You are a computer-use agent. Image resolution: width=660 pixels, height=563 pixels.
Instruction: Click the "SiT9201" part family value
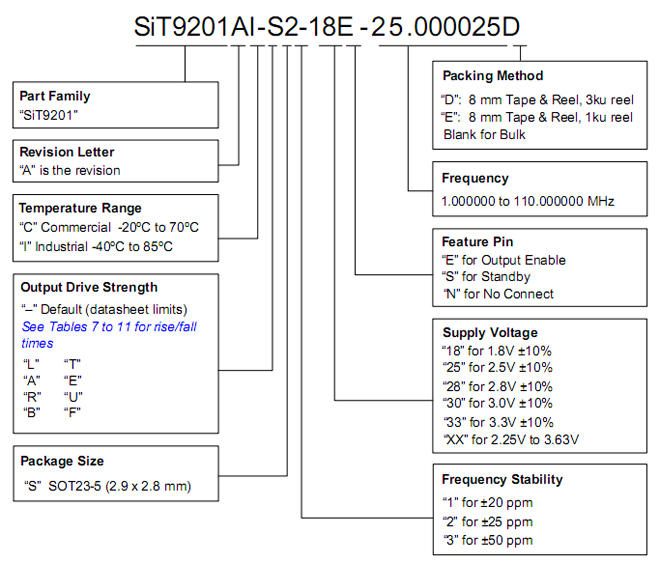tap(49, 115)
